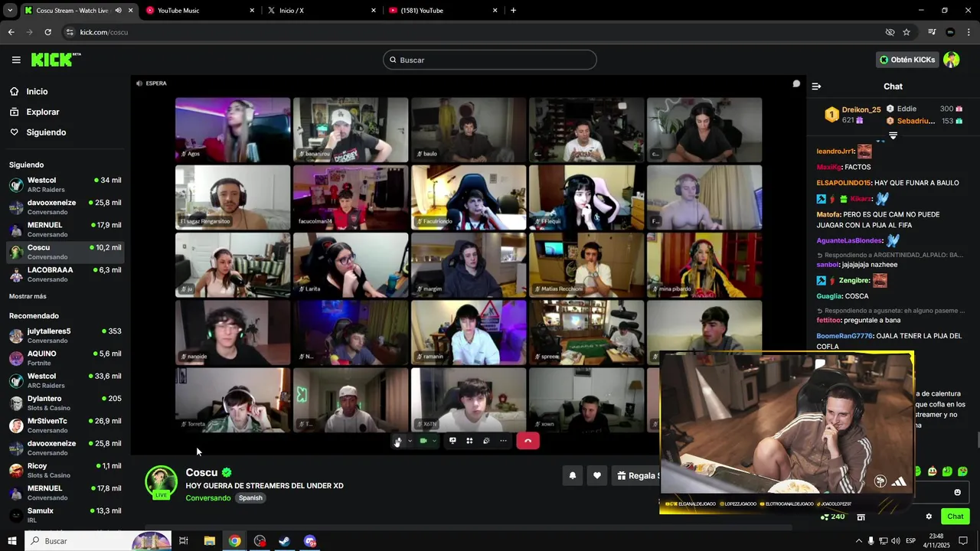Switch to the Inicio / X tab
980x551 pixels.
[322, 10]
